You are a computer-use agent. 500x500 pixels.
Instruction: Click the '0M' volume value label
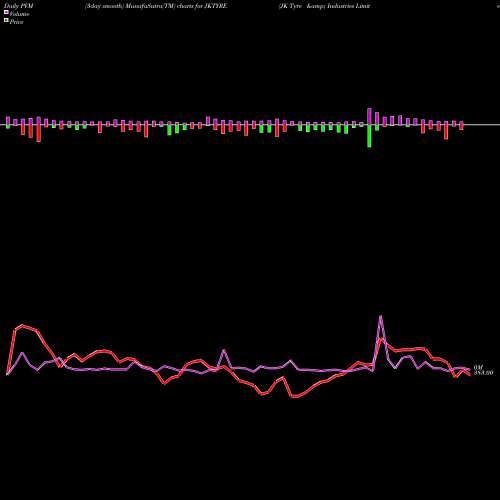[x=478, y=367]
